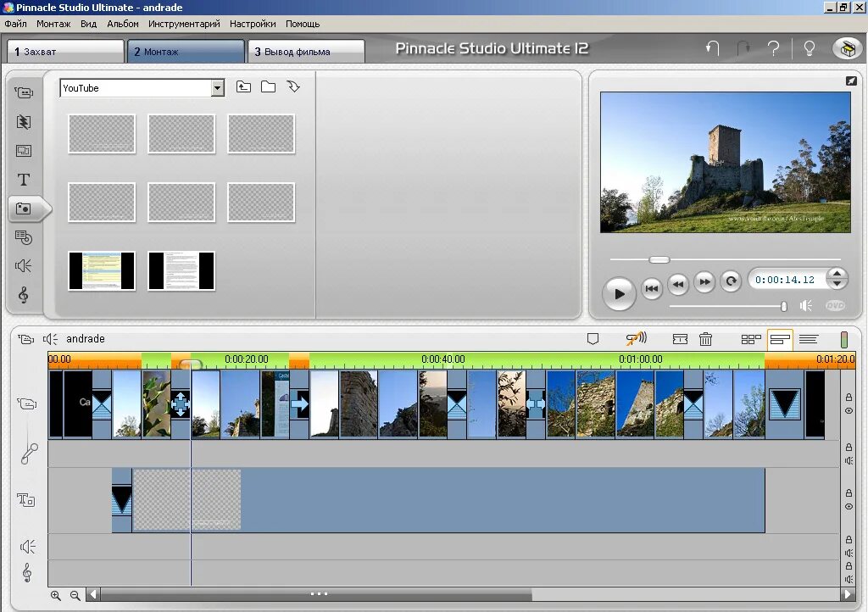868x612 pixels.
Task: Switch to Storyboard view
Action: [x=751, y=339]
